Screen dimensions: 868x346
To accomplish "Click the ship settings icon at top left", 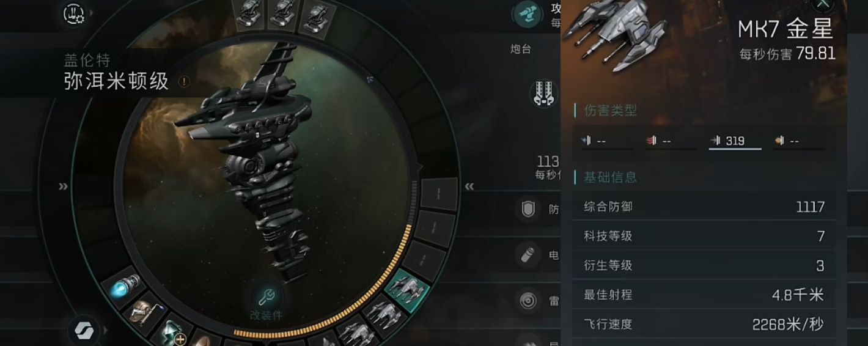I will click(74, 13).
